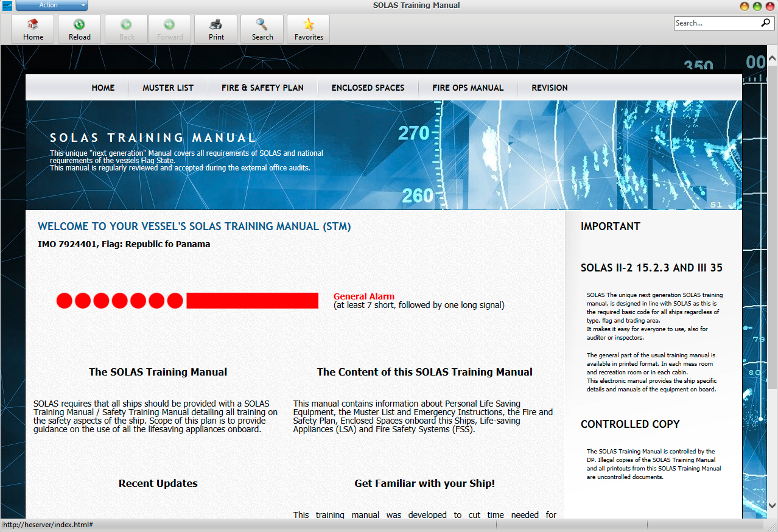The width and height of the screenshot is (778, 532).
Task: Click the Home toolbar icon
Action: 33,25
